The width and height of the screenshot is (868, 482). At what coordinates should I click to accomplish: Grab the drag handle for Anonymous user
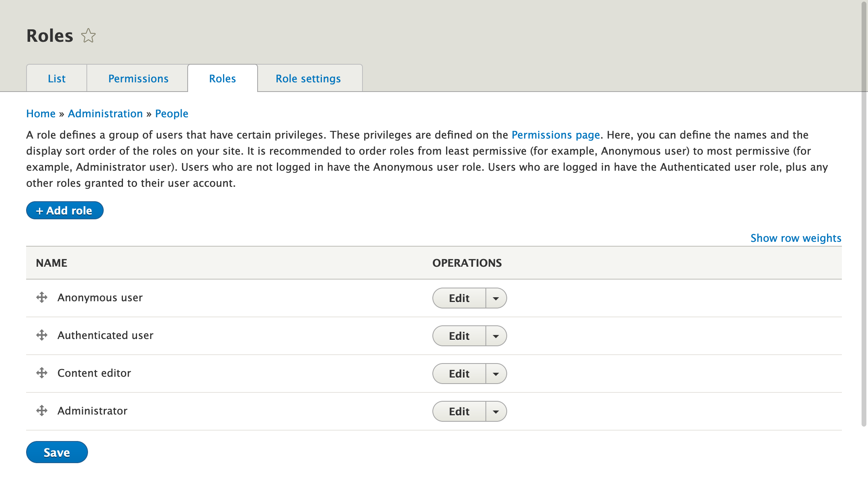coord(42,298)
